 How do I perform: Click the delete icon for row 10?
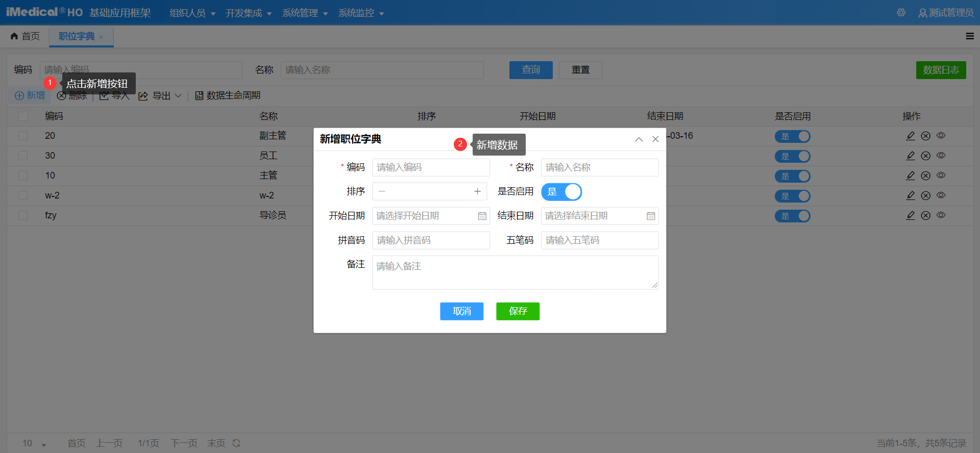(x=925, y=175)
